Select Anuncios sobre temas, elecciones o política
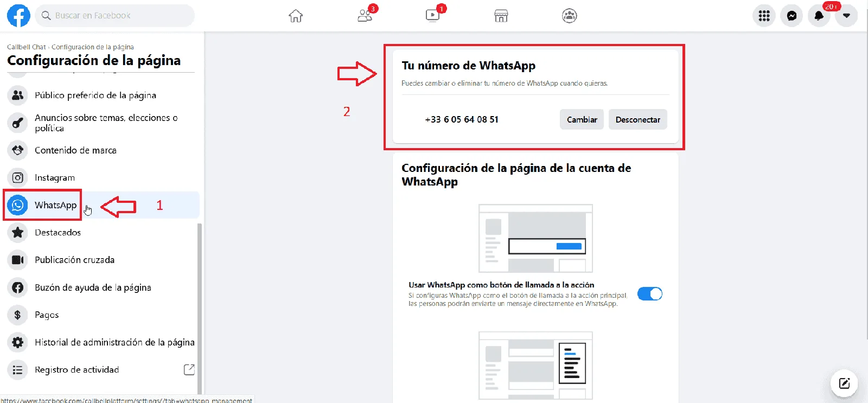Image resolution: width=868 pixels, height=403 pixels. [x=102, y=123]
